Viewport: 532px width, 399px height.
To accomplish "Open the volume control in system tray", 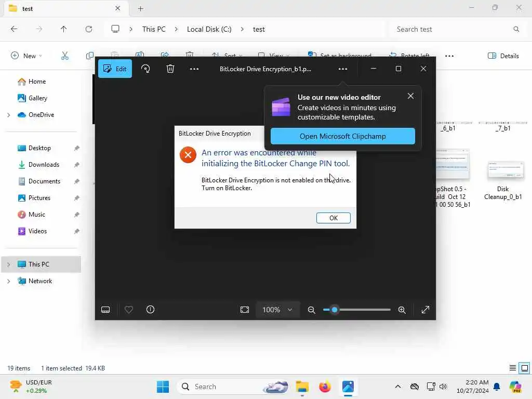I will [x=443, y=387].
